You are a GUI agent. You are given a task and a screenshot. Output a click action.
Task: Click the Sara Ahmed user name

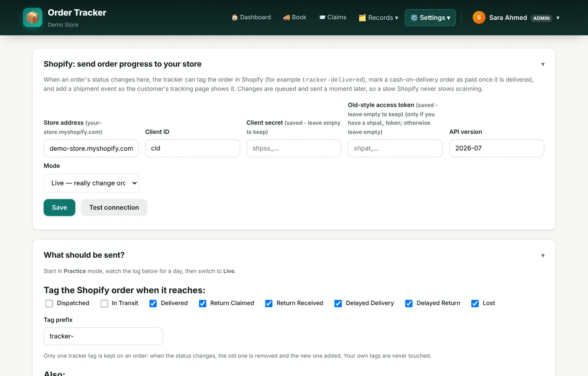pos(508,18)
